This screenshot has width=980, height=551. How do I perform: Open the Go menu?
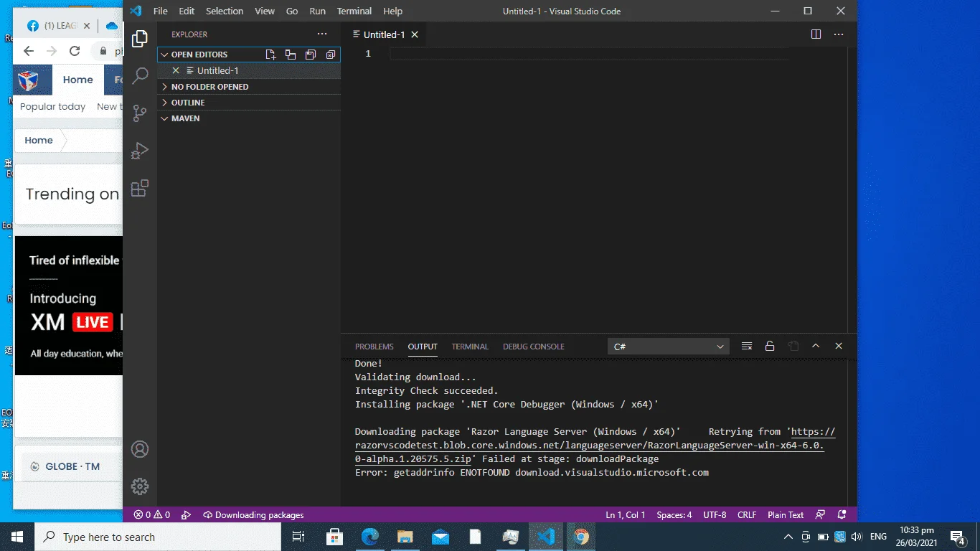292,11
